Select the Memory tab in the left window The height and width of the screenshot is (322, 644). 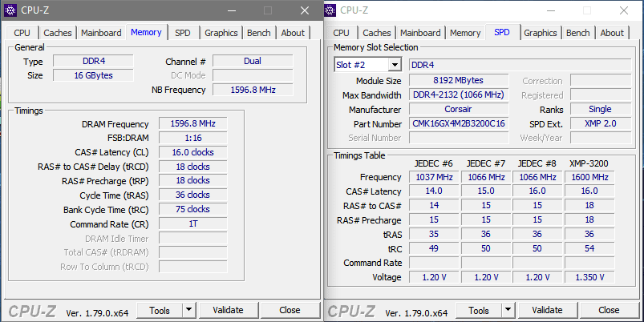coord(146,32)
